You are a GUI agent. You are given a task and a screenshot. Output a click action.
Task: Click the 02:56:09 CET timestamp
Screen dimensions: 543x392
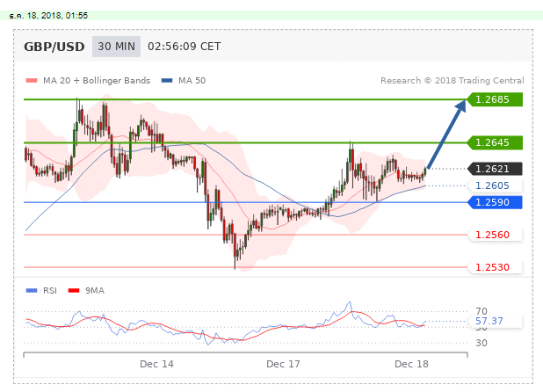[x=185, y=47]
